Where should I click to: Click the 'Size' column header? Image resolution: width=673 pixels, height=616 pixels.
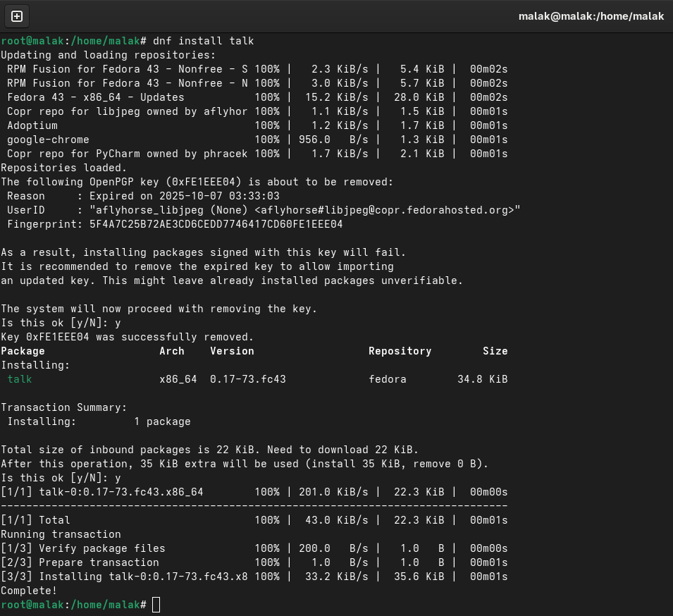coord(495,351)
